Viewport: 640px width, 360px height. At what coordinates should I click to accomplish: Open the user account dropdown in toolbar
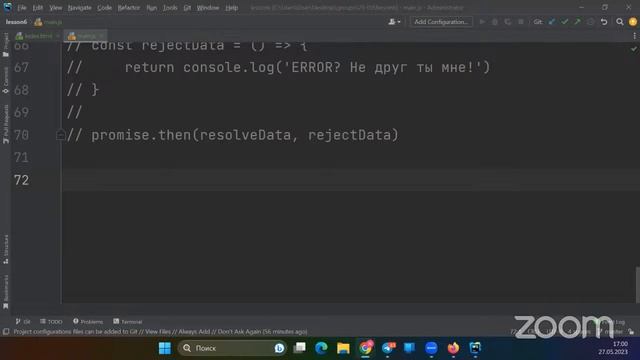pos(394,22)
